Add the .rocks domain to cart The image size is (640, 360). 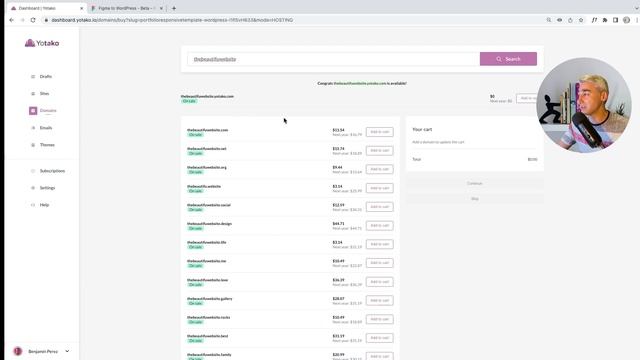pos(380,319)
